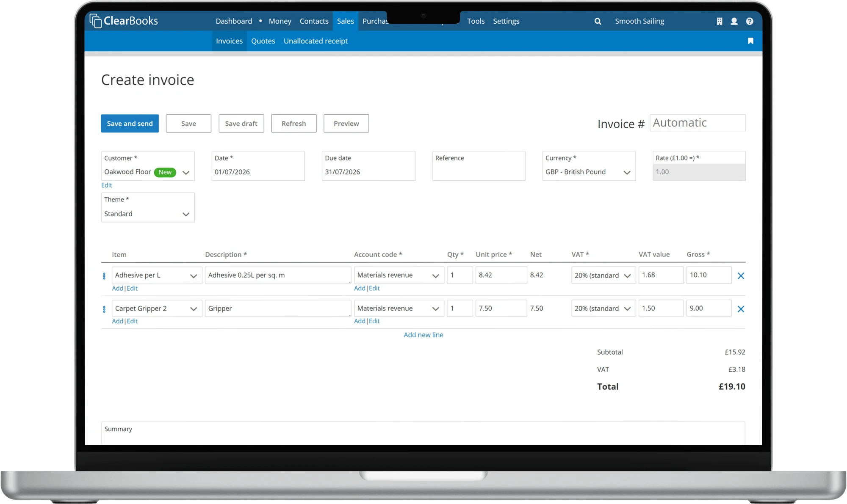Focus the Invoice # Automatic field
847x504 pixels.
click(698, 123)
